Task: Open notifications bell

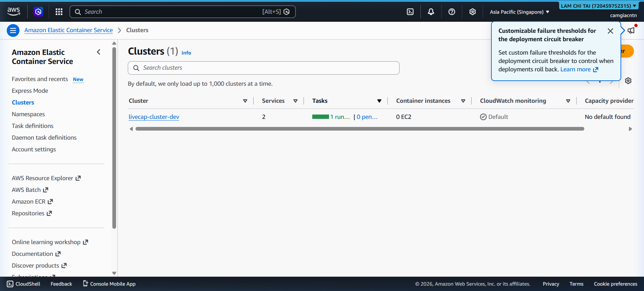Action: pos(431,12)
